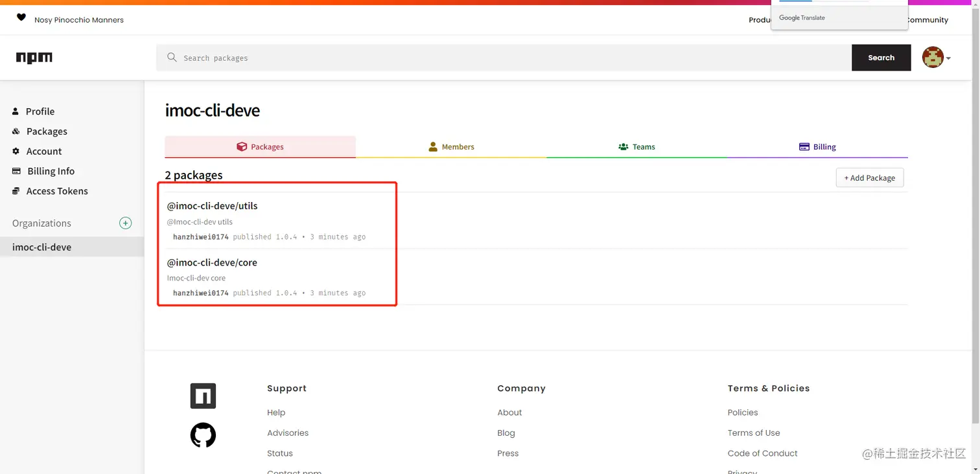Image resolution: width=980 pixels, height=474 pixels.
Task: Click the + Add Package button
Action: coord(870,178)
